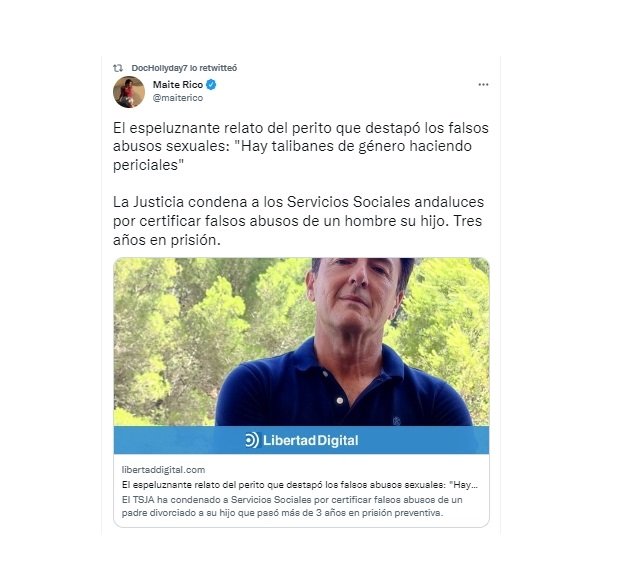620x577 pixels.
Task: Click the 'Tres años en prisión' text line
Action: click(167, 240)
